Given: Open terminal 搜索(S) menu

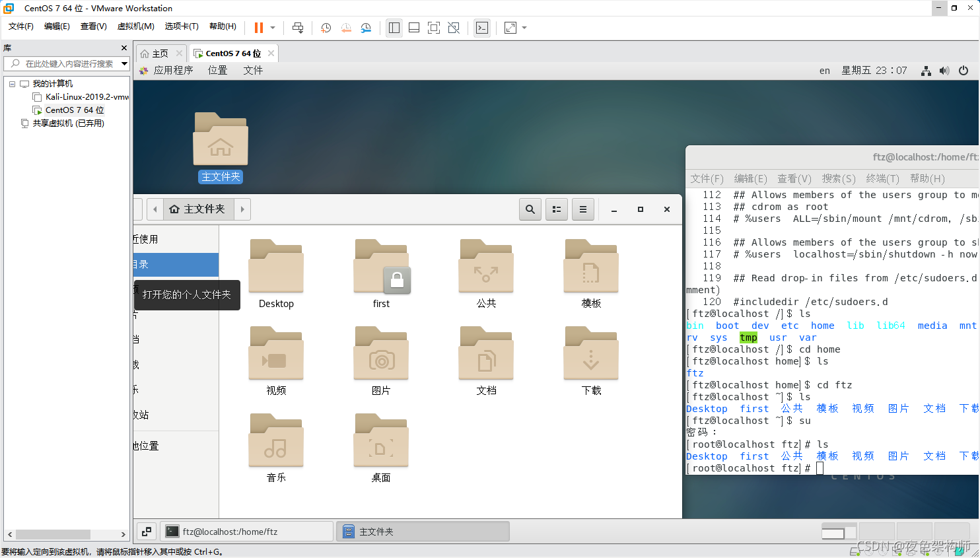Looking at the screenshot, I should (x=839, y=179).
